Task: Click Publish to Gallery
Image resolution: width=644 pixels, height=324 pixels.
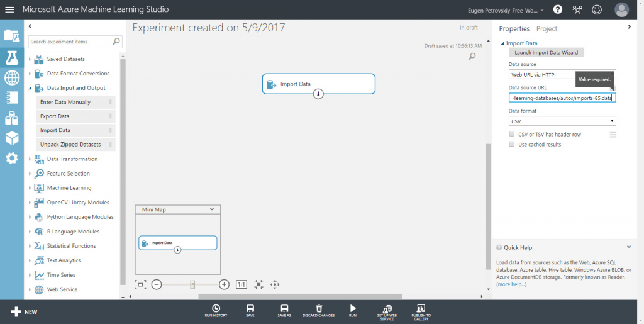Action: (421, 312)
